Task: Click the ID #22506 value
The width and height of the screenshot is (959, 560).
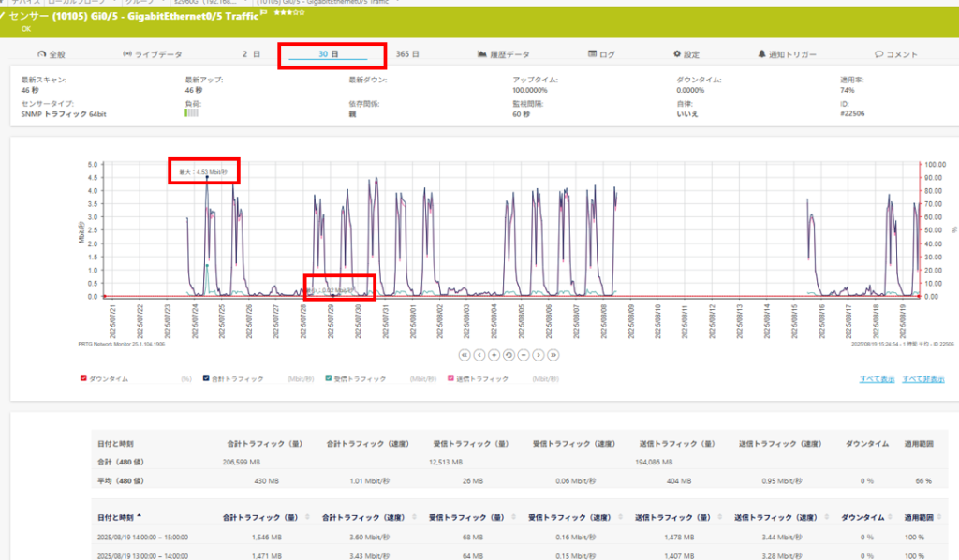Action: pyautogui.click(x=852, y=113)
